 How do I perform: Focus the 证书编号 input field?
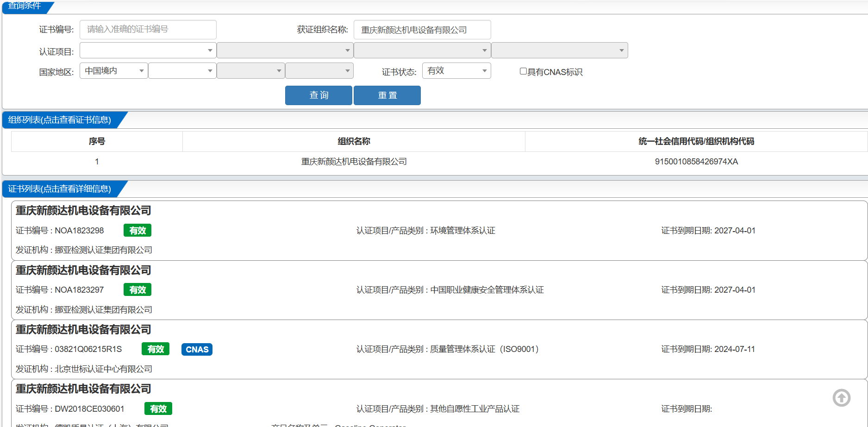coord(148,30)
